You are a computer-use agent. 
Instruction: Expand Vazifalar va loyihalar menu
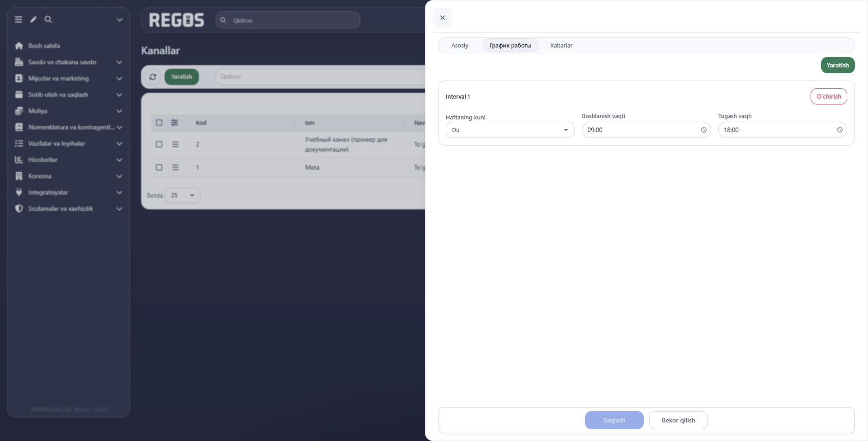click(69, 143)
